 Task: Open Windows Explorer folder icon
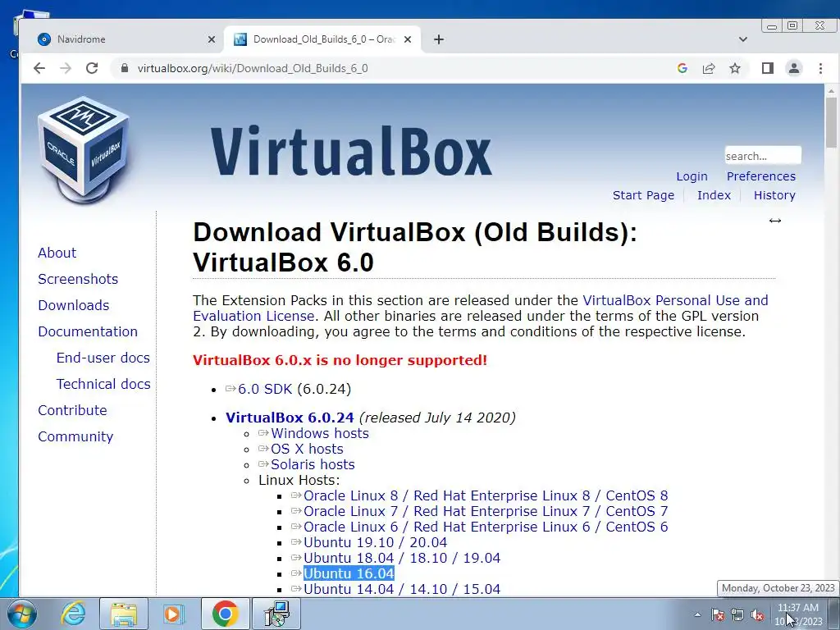coord(124,614)
